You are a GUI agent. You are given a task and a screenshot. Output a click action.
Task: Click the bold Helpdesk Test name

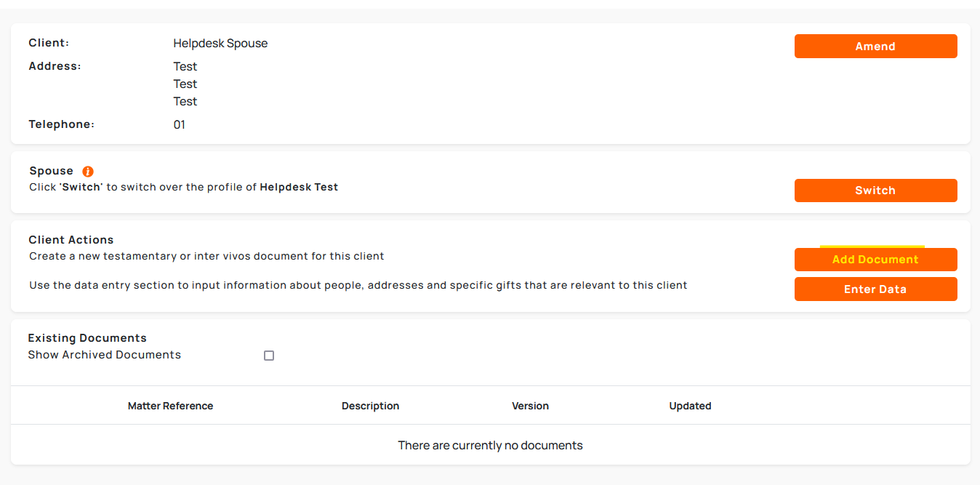coord(299,187)
